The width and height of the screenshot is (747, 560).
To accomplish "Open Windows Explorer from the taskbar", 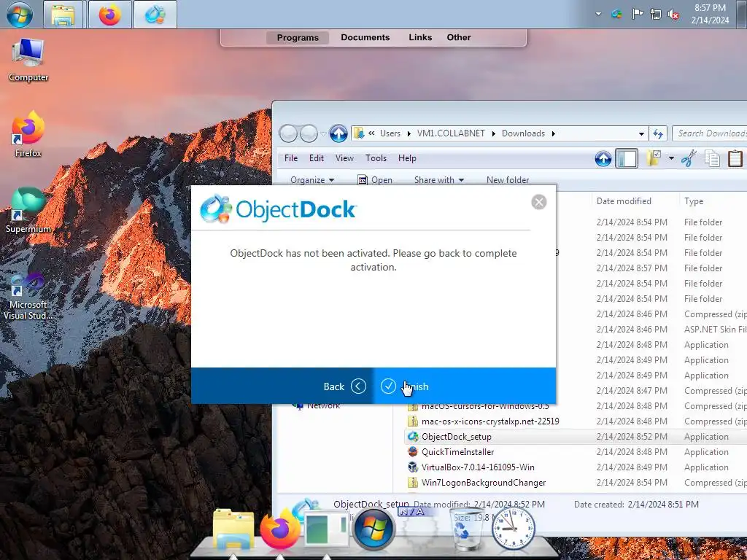I will point(63,15).
